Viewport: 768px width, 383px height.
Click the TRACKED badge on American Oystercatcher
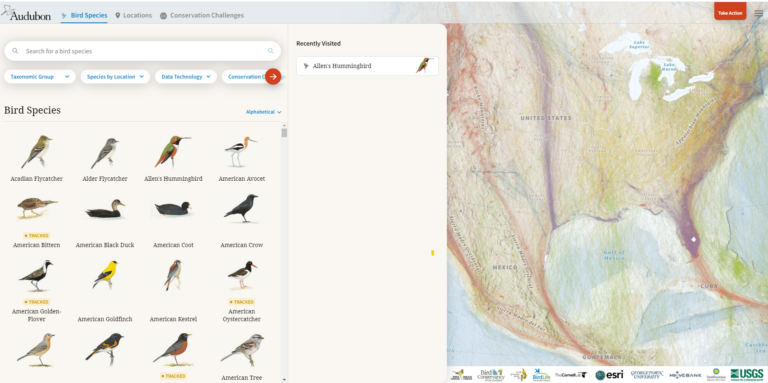[241, 302]
